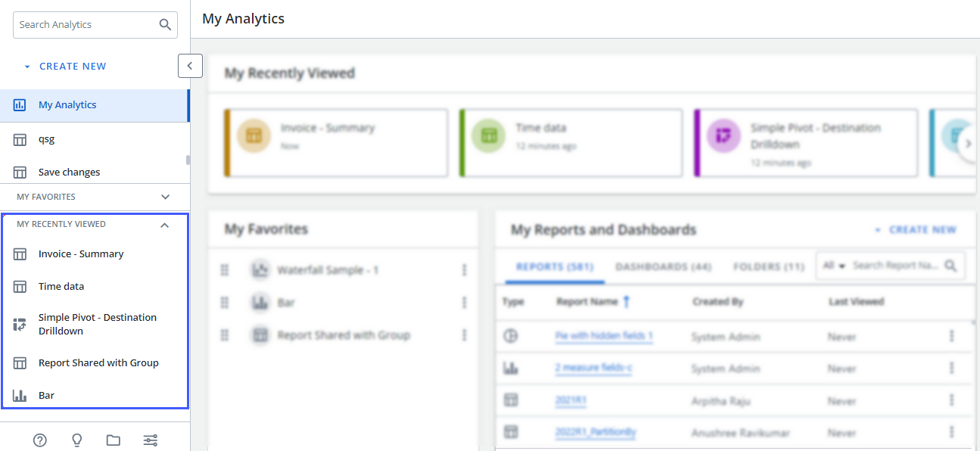980x451 pixels.
Task: Open the settings sliders icon
Action: (x=151, y=440)
